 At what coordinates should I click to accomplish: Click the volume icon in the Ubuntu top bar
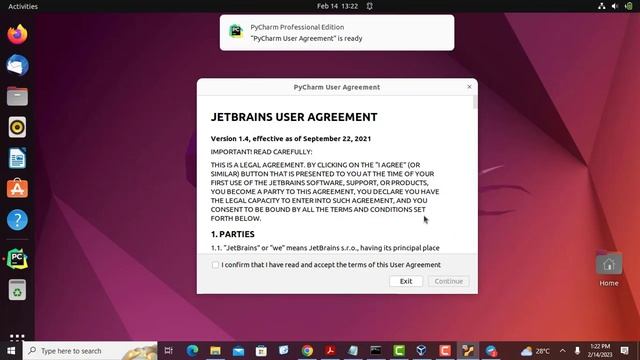pos(615,6)
